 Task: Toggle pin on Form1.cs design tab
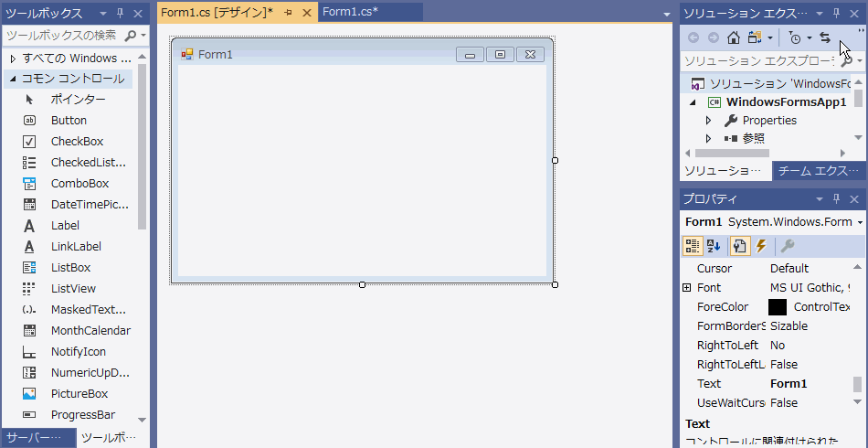289,13
